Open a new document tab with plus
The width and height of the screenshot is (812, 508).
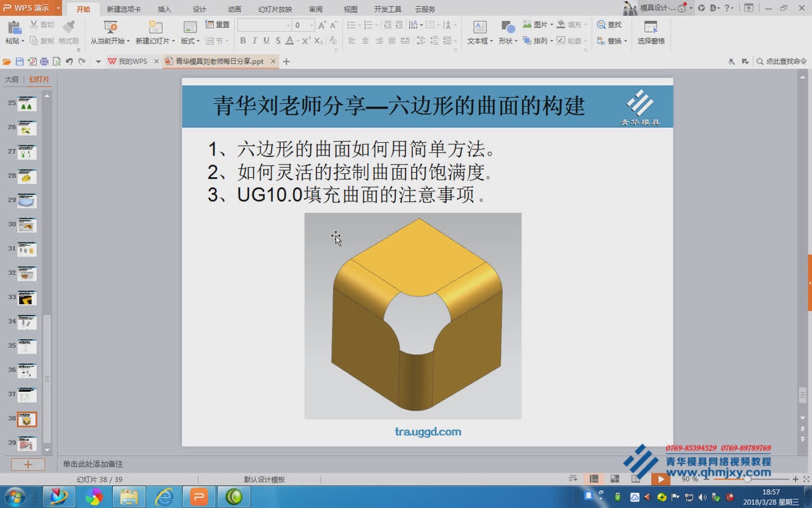point(286,62)
